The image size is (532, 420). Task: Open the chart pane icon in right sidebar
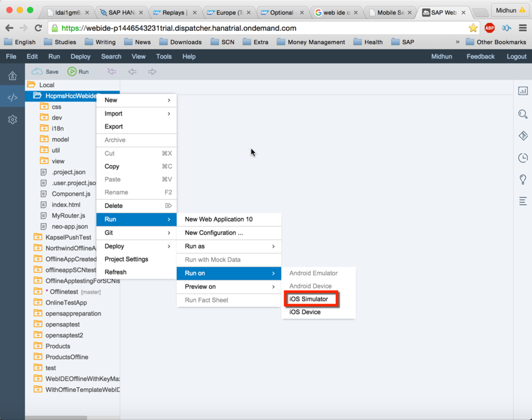pos(523,90)
